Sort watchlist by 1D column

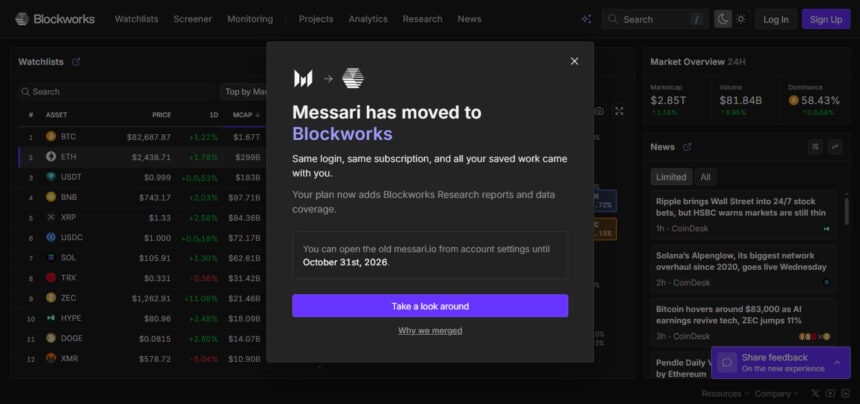[x=214, y=115]
